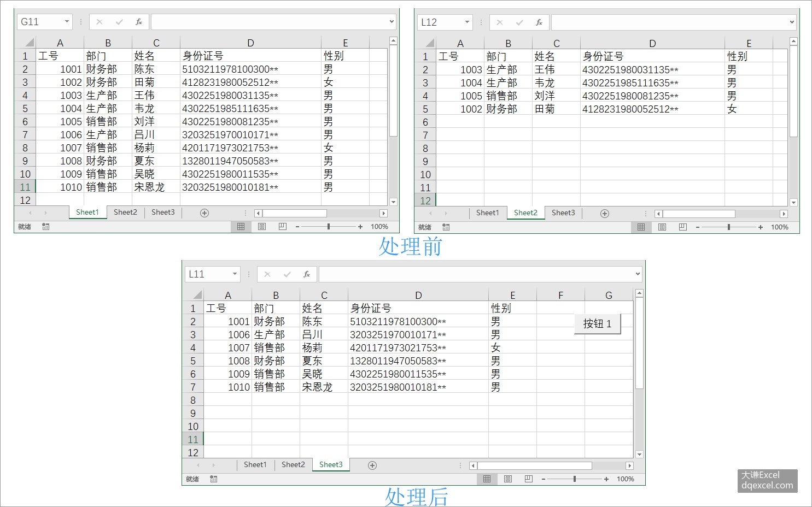Click macro record icon in Sheet2 status bar
This screenshot has height=507, width=812.
pyautogui.click(x=446, y=227)
